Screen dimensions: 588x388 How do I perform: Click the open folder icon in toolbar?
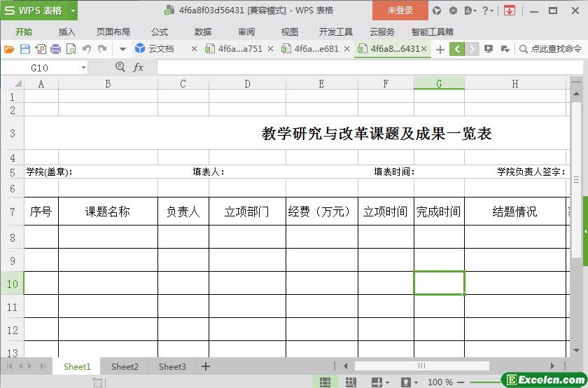[x=9, y=49]
